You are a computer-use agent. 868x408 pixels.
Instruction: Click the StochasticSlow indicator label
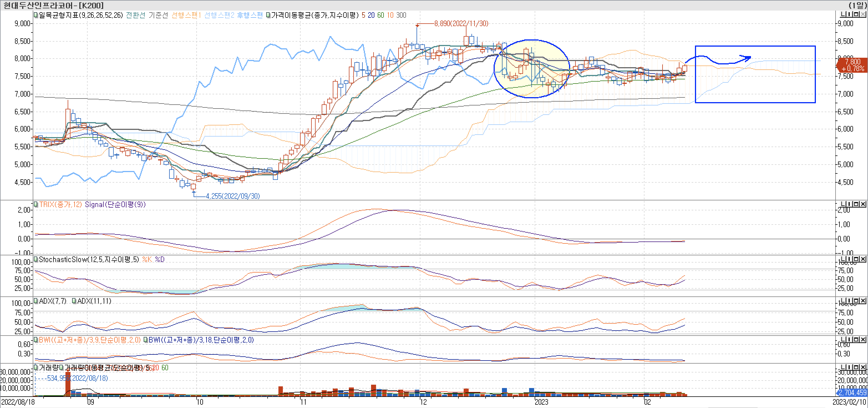(89, 259)
